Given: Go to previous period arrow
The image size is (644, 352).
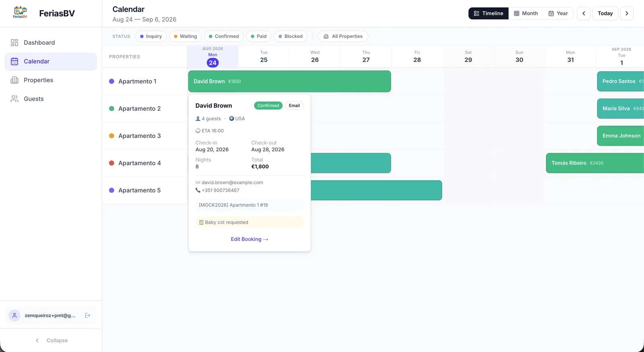Looking at the screenshot, I should (584, 13).
